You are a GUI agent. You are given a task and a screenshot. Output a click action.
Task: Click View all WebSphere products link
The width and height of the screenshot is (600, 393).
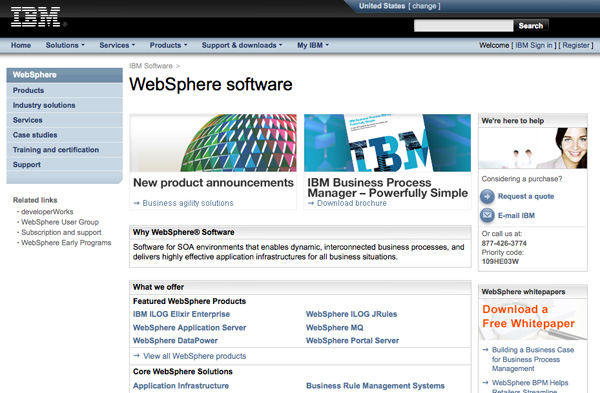pyautogui.click(x=194, y=356)
